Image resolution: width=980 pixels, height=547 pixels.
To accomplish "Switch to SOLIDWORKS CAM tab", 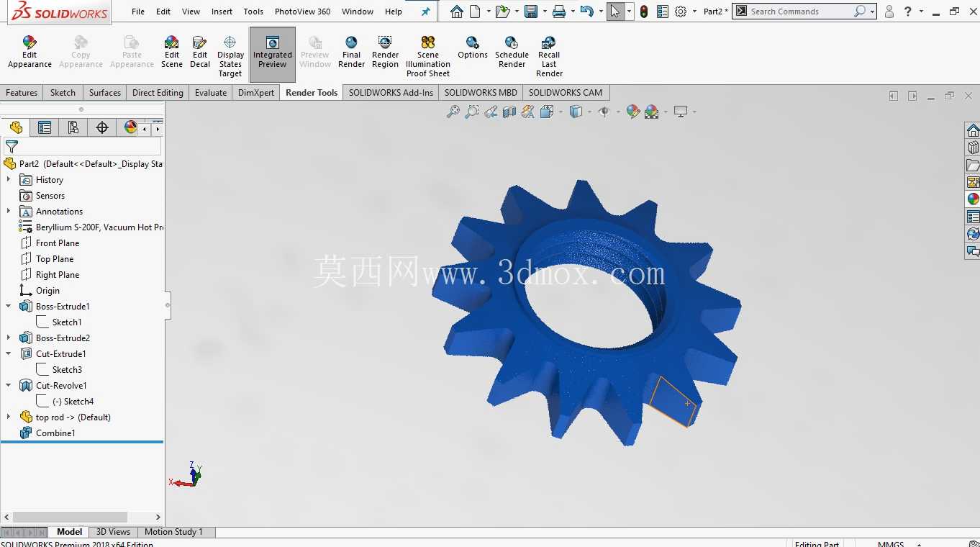I will (x=566, y=93).
